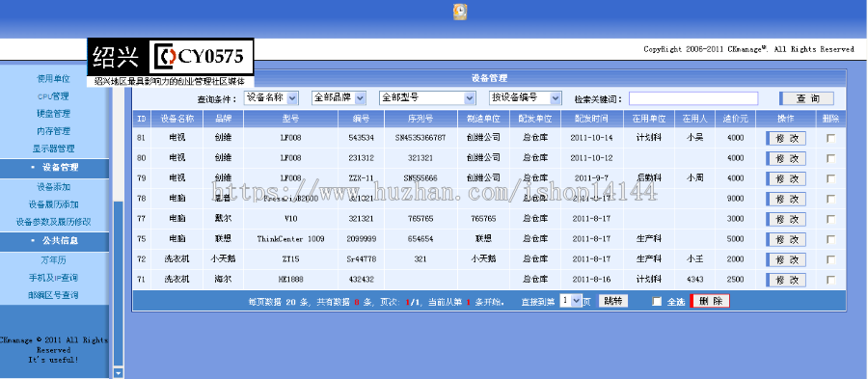This screenshot has height=379, width=868.
Task: Open 万年历 in the sidebar
Action: click(x=53, y=260)
